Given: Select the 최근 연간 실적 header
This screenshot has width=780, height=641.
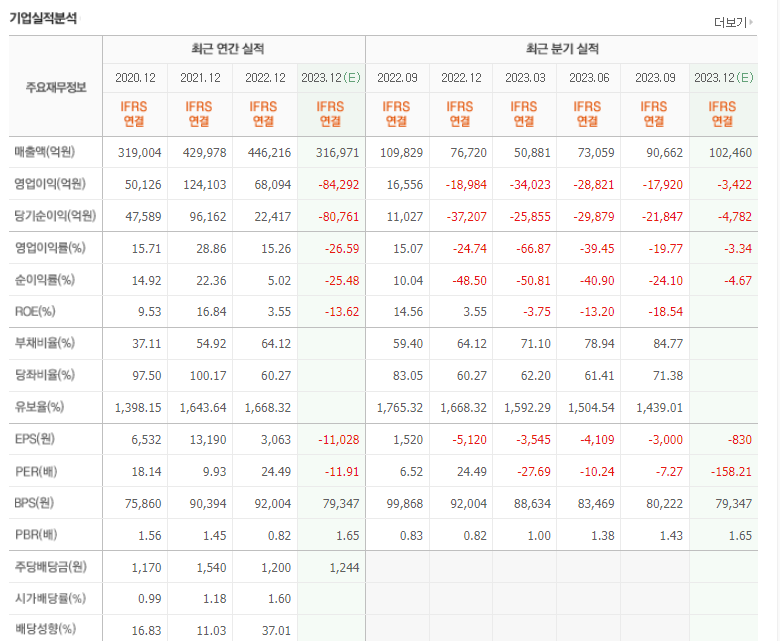Looking at the screenshot, I should pyautogui.click(x=228, y=49).
